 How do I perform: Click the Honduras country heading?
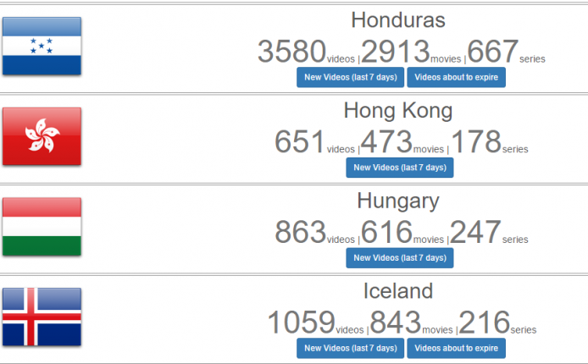click(398, 19)
